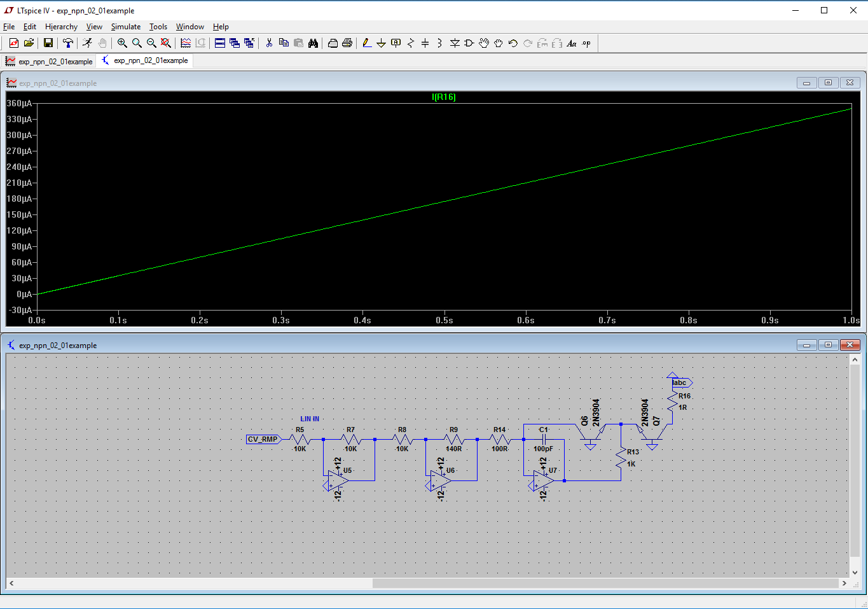Viewport: 868px width, 609px height.
Task: Open the Hierarchy menu
Action: tap(61, 27)
